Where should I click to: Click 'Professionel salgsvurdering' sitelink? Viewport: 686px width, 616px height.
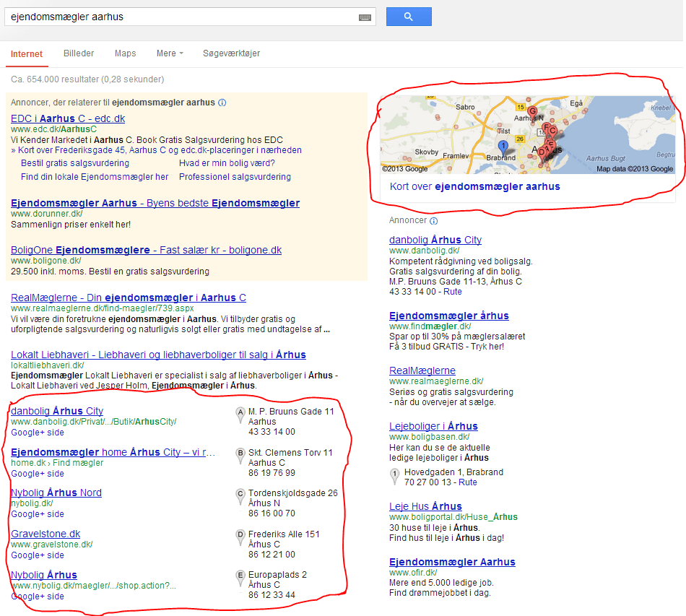[x=235, y=177]
